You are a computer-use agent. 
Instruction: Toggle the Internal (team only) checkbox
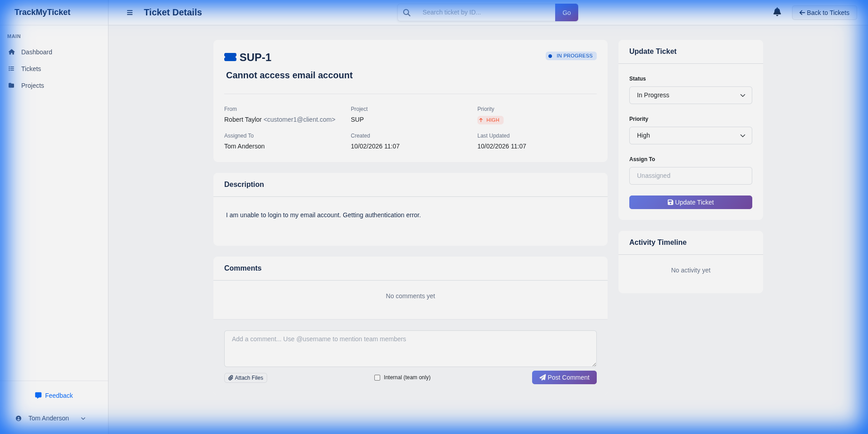click(x=377, y=377)
